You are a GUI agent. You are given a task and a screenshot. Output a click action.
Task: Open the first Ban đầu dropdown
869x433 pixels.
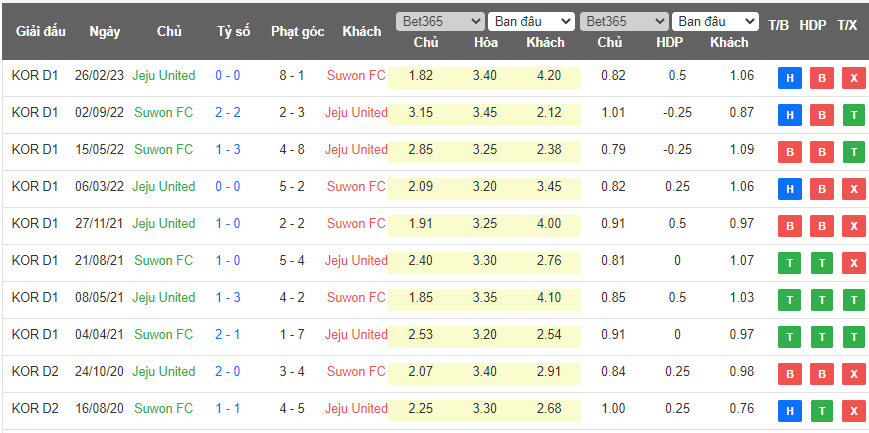tap(532, 21)
